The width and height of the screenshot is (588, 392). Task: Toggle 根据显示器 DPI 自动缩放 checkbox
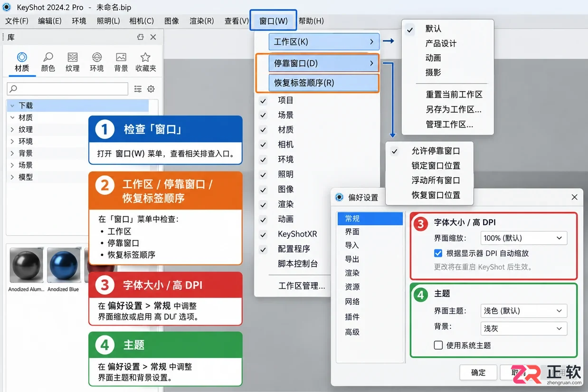pos(438,253)
